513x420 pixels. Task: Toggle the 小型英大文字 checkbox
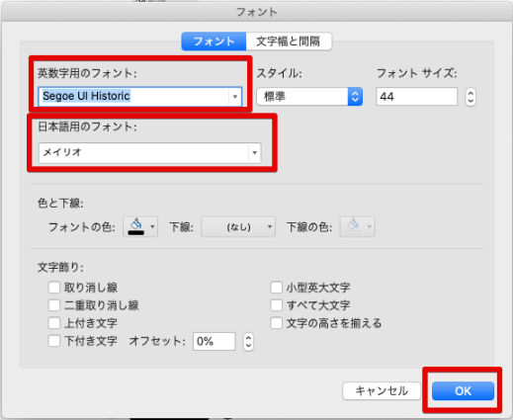pyautogui.click(x=276, y=288)
